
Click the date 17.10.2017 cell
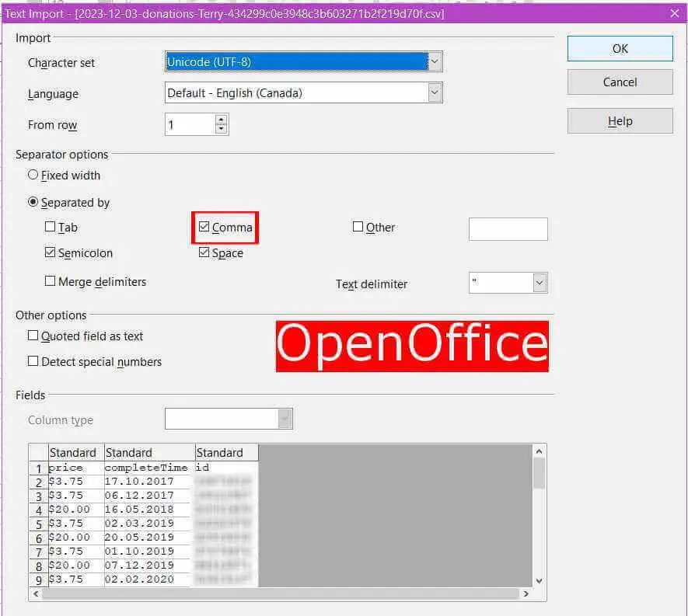point(149,482)
